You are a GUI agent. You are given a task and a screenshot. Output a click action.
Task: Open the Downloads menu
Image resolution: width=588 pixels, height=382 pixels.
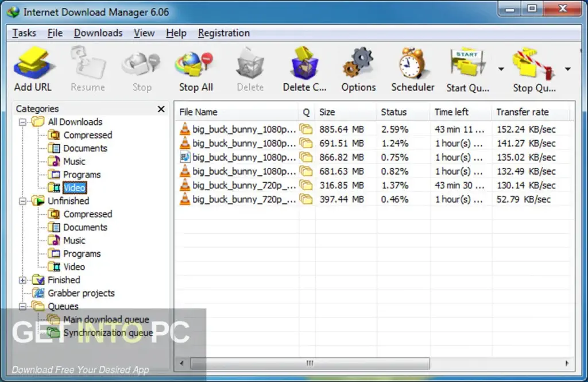pos(98,33)
